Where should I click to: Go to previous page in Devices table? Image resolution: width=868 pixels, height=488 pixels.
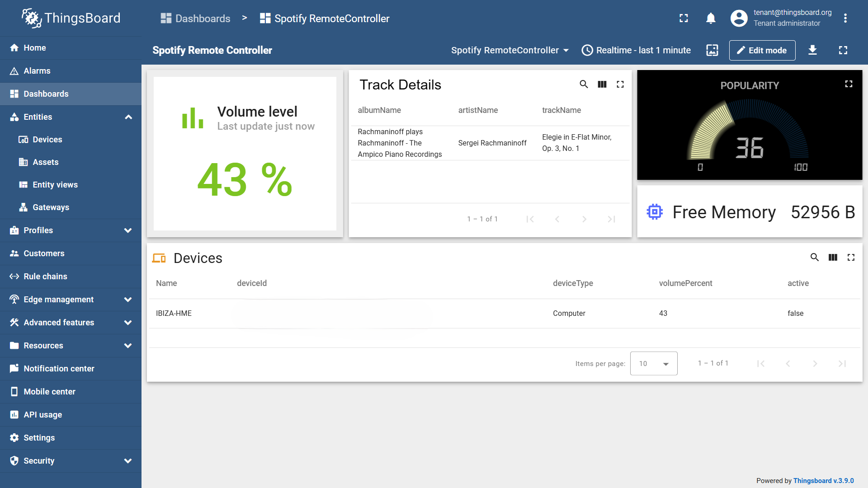pos(788,364)
